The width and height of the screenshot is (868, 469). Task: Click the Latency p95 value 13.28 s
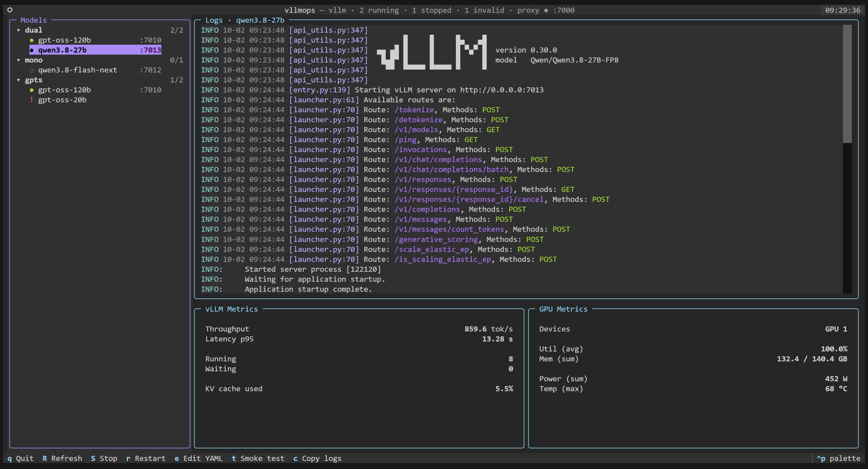click(497, 339)
